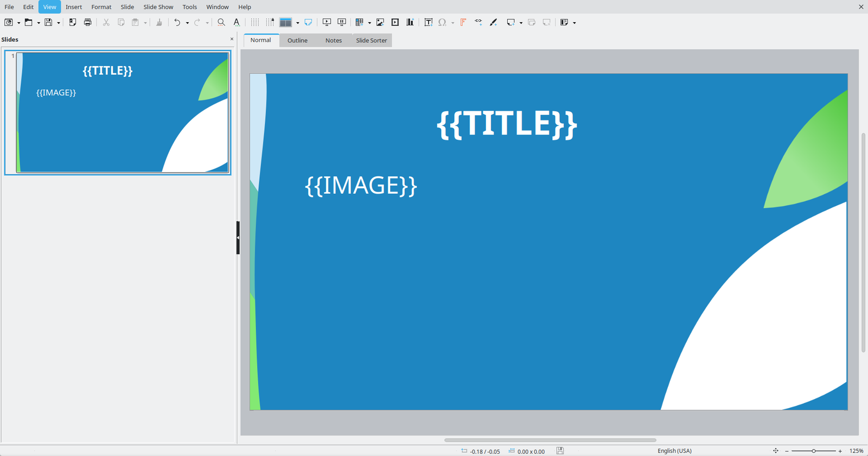Insert audio or video icon
This screenshot has width=868, height=456.
pos(395,22)
